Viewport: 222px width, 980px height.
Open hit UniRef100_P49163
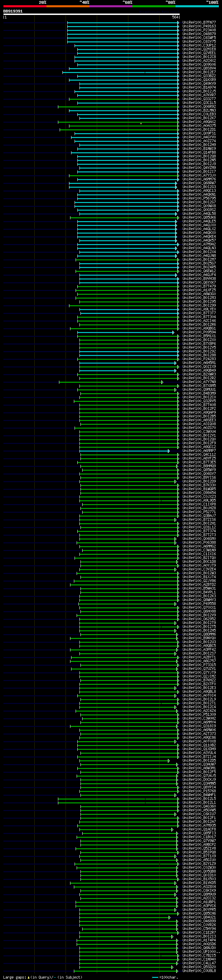199,26
